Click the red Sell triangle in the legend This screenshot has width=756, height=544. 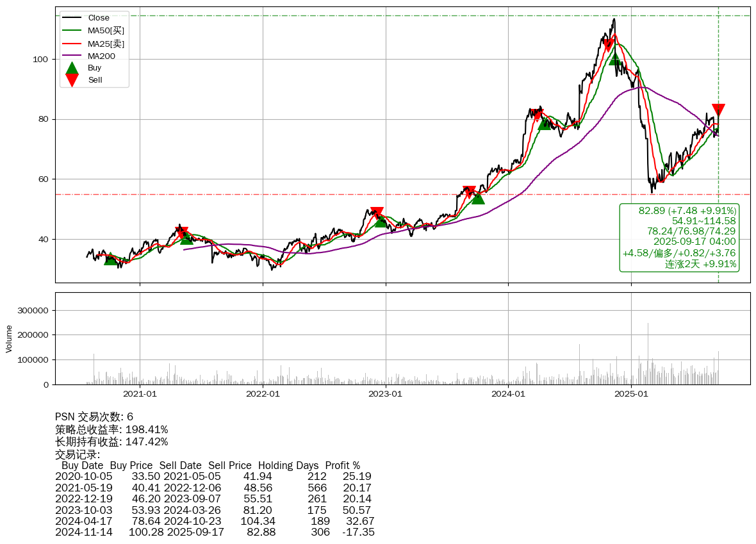pyautogui.click(x=72, y=80)
